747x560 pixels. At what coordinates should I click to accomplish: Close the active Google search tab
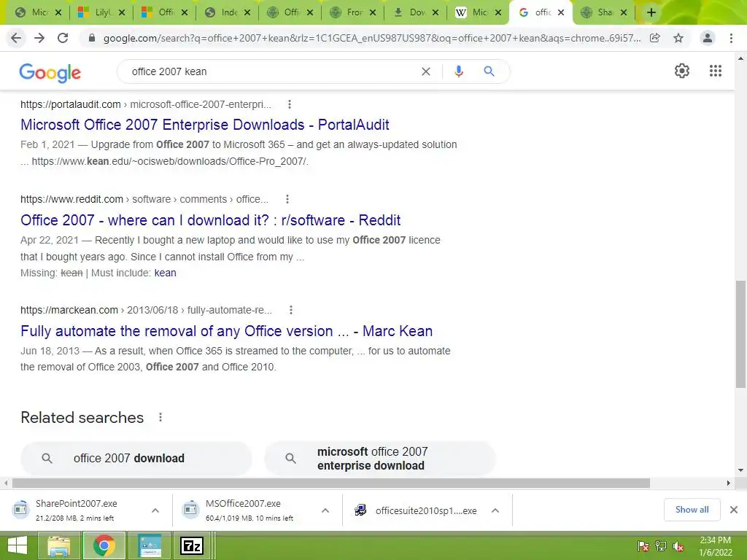click(561, 12)
